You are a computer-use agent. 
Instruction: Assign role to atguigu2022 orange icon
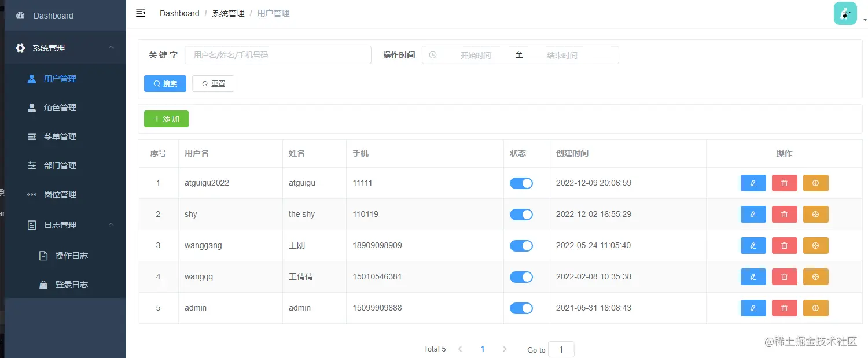[815, 183]
